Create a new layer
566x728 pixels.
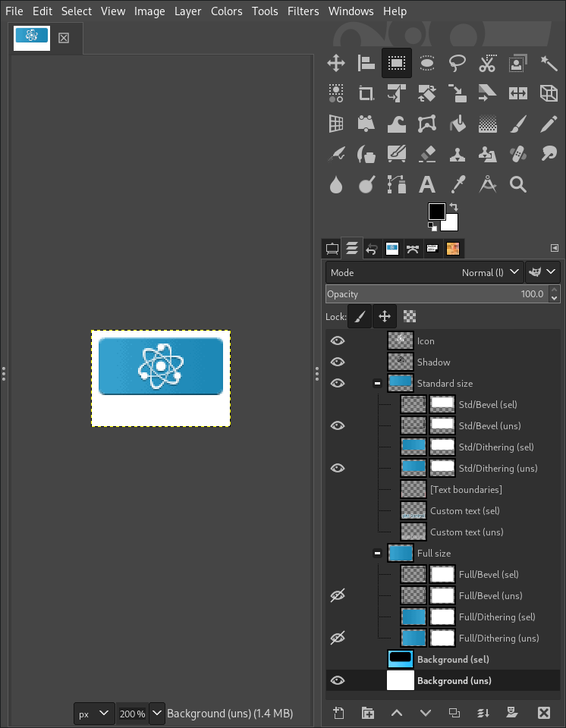tap(338, 713)
